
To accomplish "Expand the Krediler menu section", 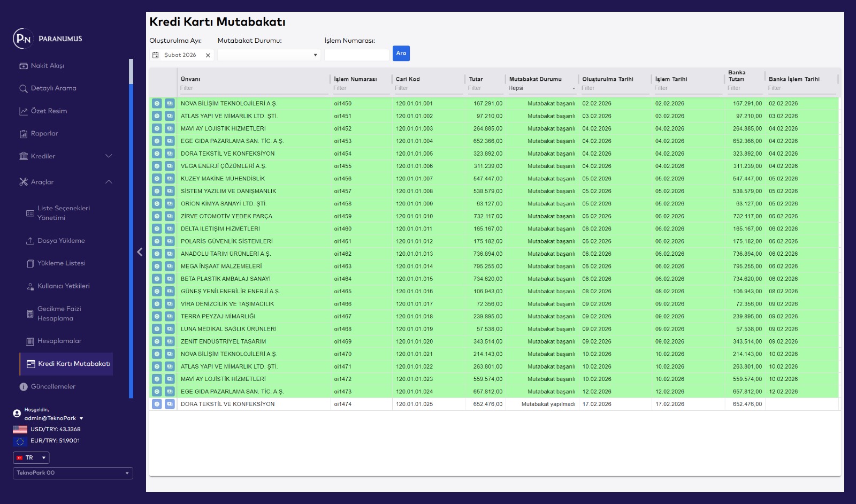I will (x=109, y=156).
